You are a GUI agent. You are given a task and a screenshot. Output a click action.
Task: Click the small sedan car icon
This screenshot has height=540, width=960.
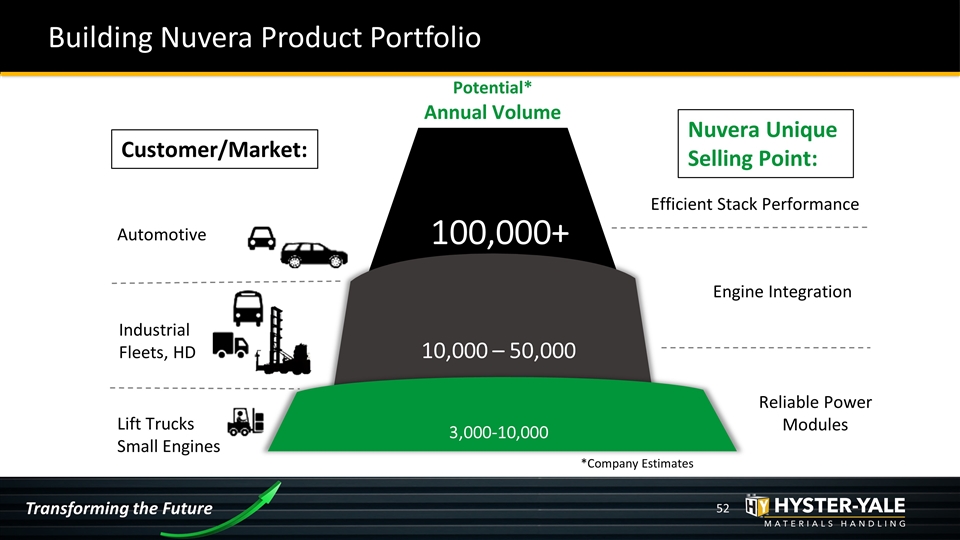pyautogui.click(x=261, y=238)
